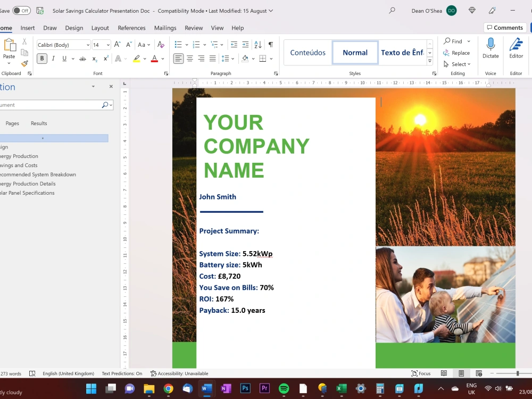Open the Layout ribbon tab
The image size is (532, 399).
[100, 28]
